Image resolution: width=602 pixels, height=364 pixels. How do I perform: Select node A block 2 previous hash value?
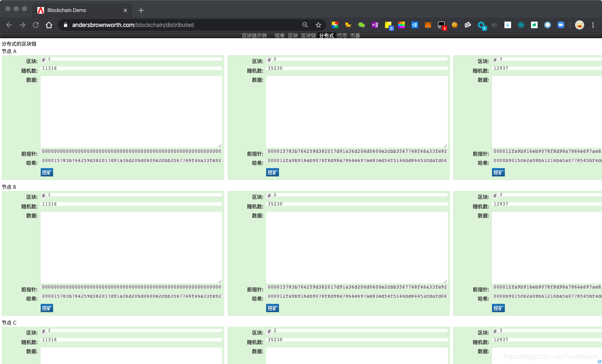pyautogui.click(x=357, y=151)
